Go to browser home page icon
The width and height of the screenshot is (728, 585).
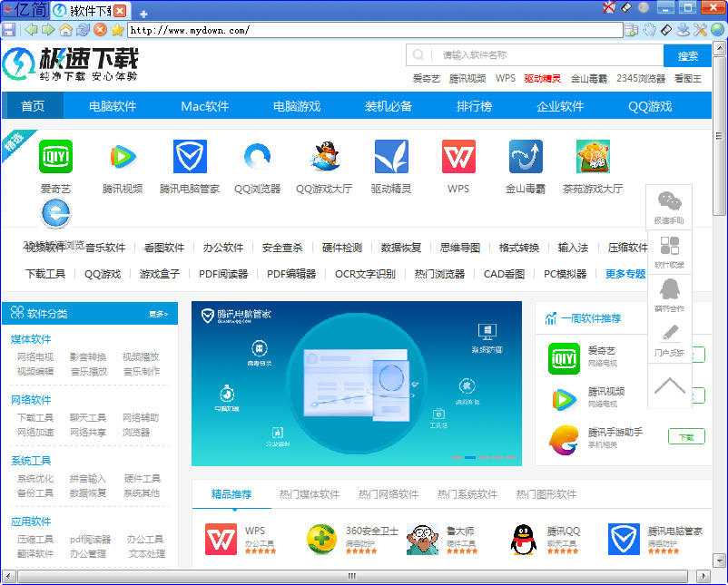point(66,30)
